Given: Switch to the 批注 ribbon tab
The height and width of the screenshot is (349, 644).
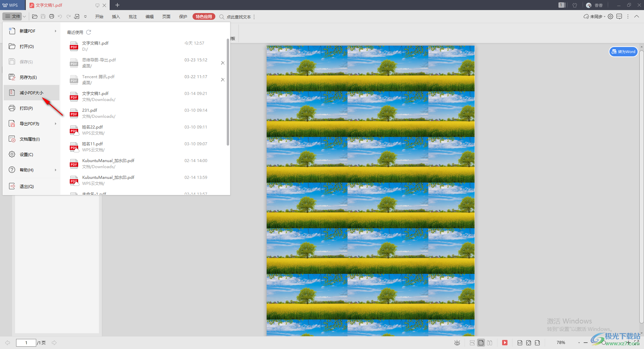Looking at the screenshot, I should 132,16.
